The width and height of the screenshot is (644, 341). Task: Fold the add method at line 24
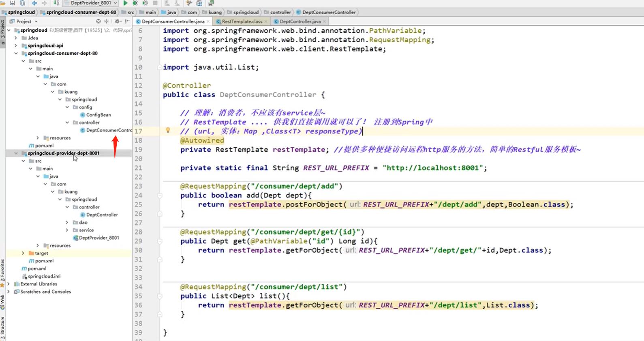click(x=160, y=195)
